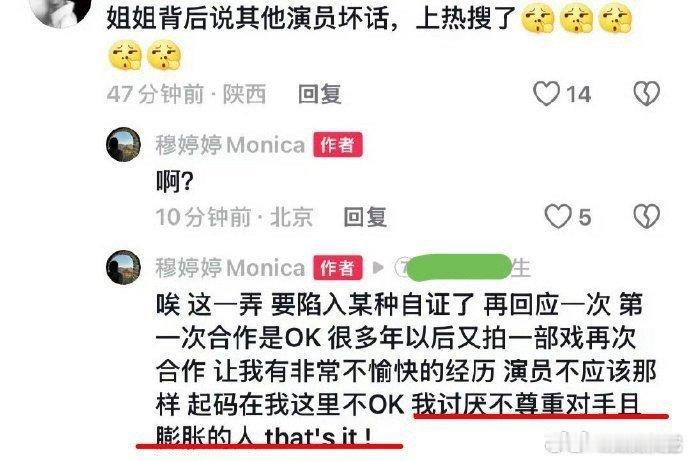Dislike the top comment via broken heart
This screenshot has height=461, width=690.
(646, 93)
